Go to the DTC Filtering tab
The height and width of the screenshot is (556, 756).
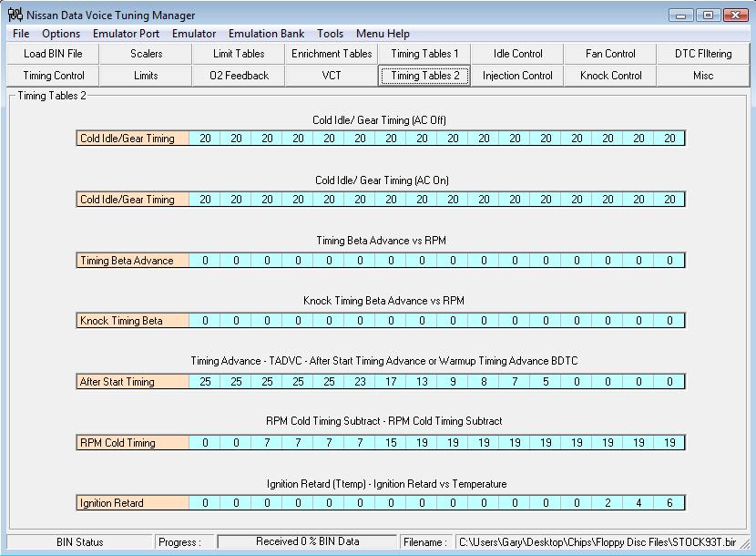702,54
